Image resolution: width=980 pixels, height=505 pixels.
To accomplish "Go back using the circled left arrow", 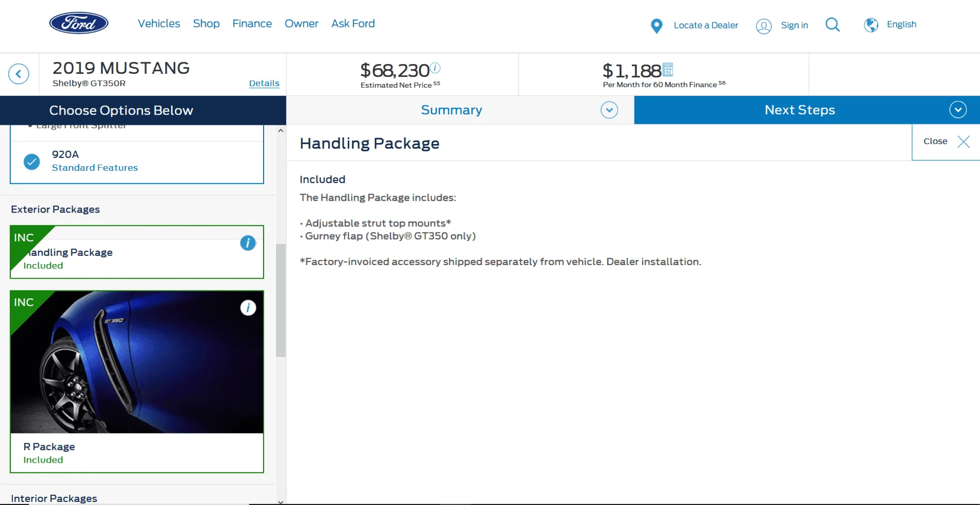I will 19,74.
